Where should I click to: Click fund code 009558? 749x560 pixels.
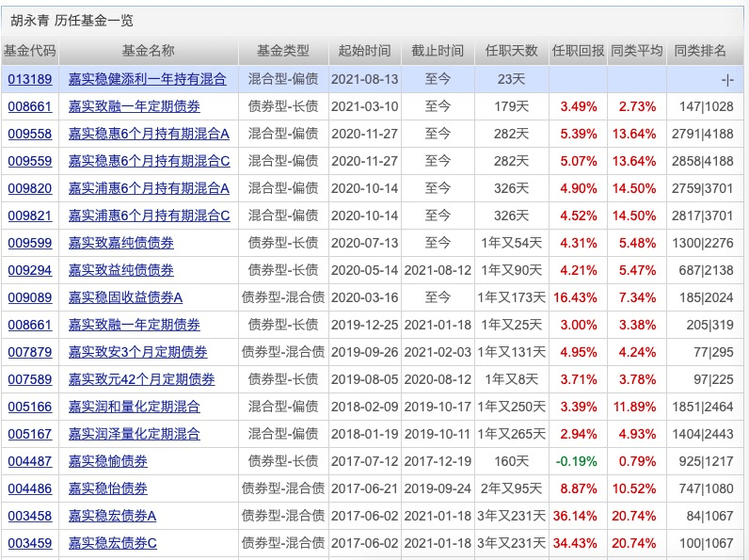30,134
